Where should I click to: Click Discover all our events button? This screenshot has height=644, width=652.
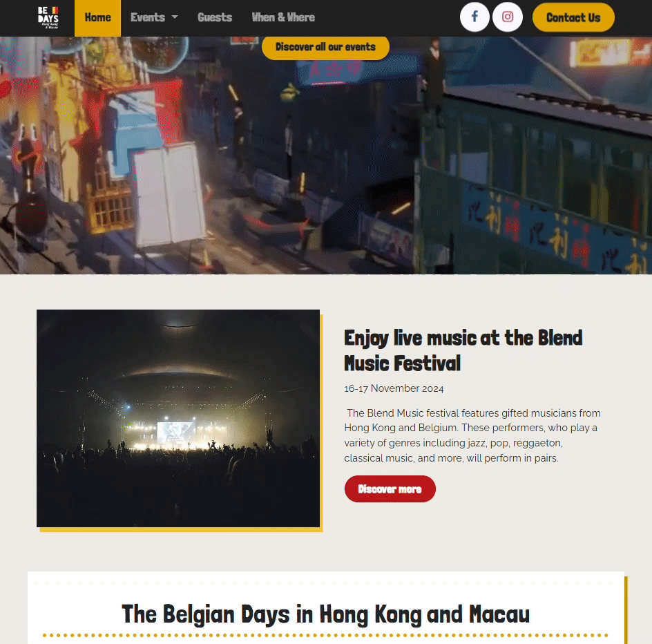(x=325, y=47)
